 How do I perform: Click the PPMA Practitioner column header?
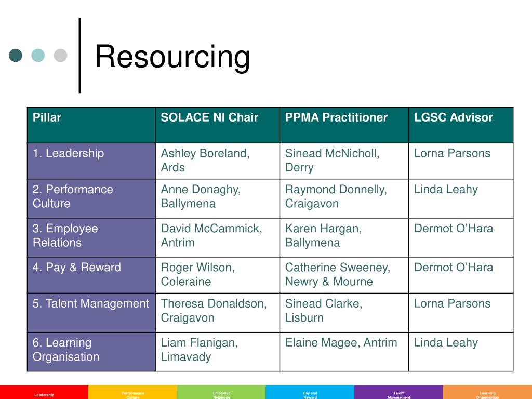click(344, 125)
